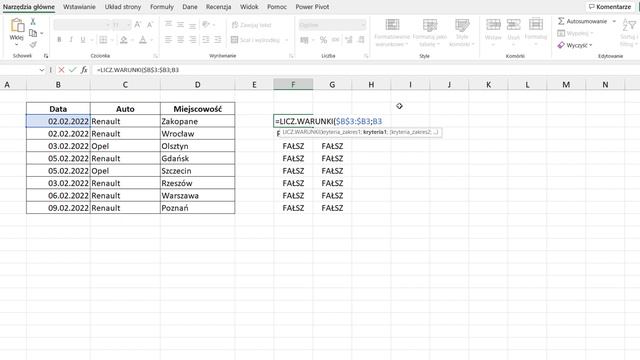Screen dimensions: 640x360
Task: Click the comma style icon
Action: 335,40
